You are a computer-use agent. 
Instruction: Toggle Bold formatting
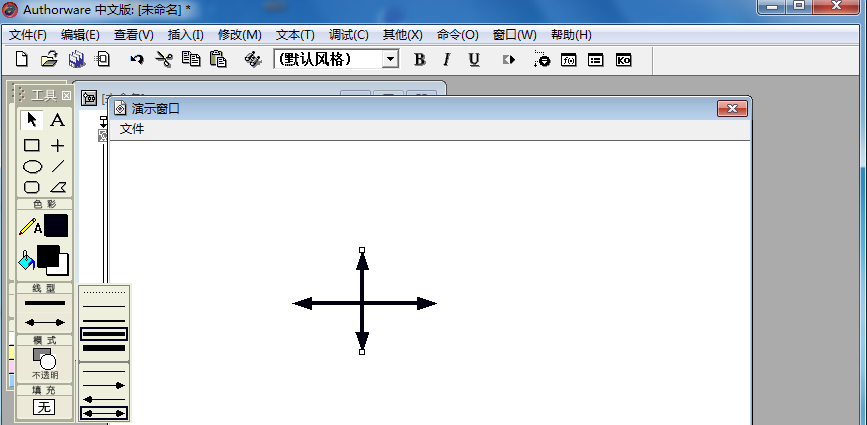pos(420,60)
